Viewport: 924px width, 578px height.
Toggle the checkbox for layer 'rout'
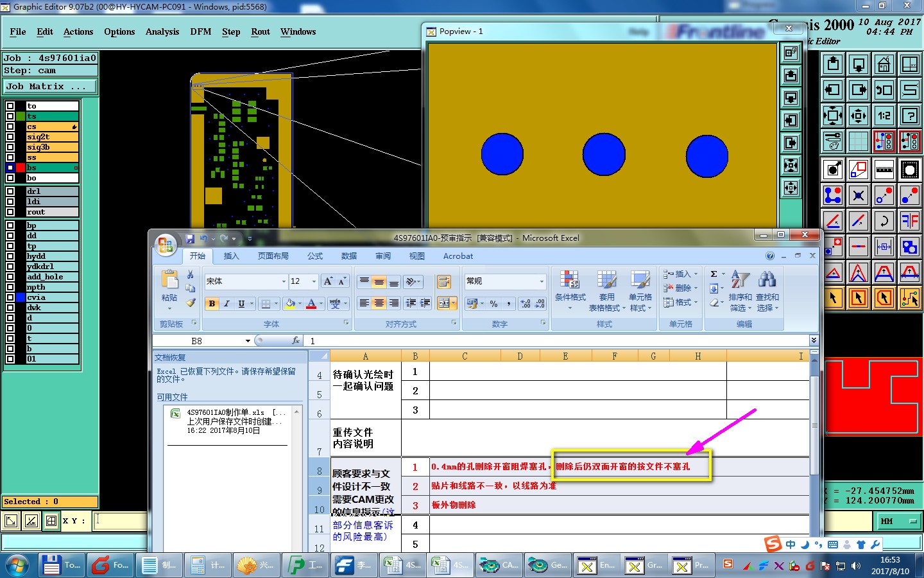(10, 212)
